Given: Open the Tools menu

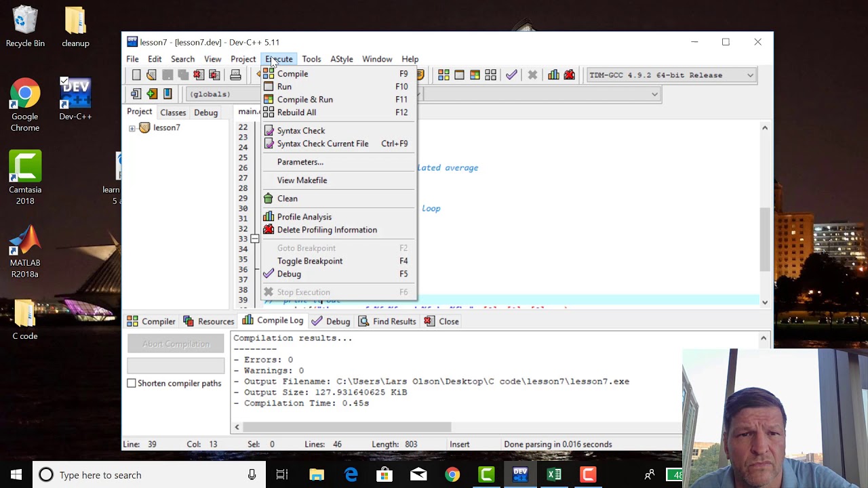Looking at the screenshot, I should pos(311,59).
